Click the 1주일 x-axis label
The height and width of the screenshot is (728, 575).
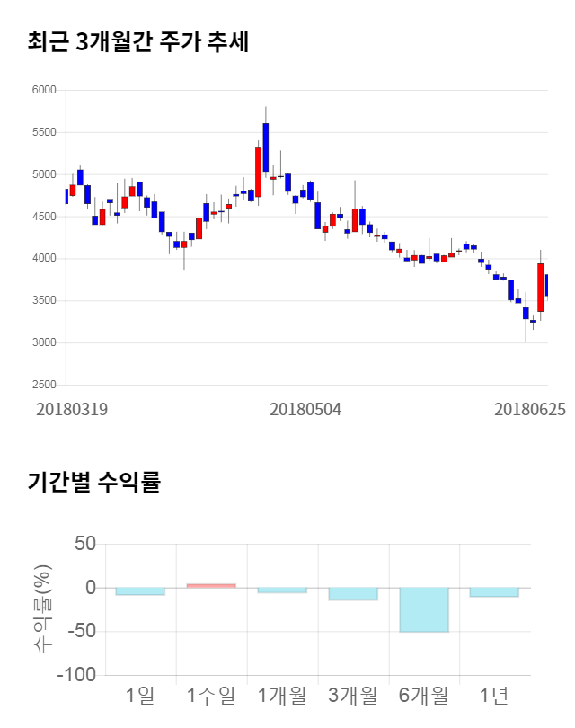(x=211, y=695)
